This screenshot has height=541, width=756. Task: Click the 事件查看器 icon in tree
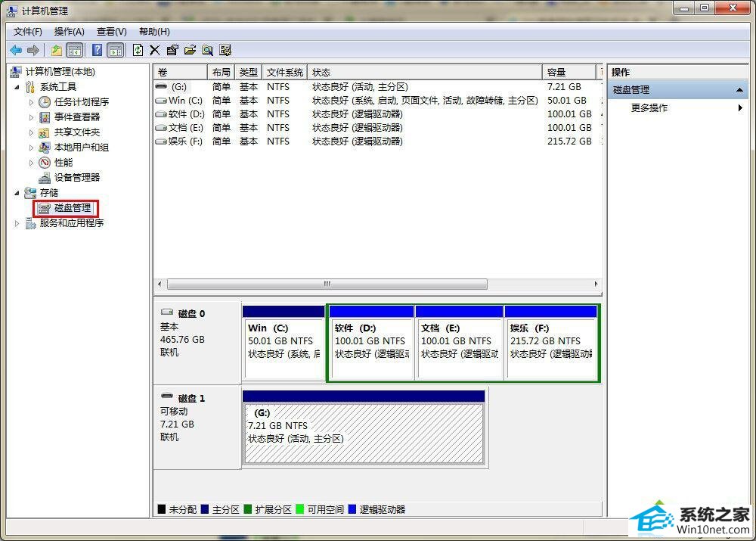[45, 117]
